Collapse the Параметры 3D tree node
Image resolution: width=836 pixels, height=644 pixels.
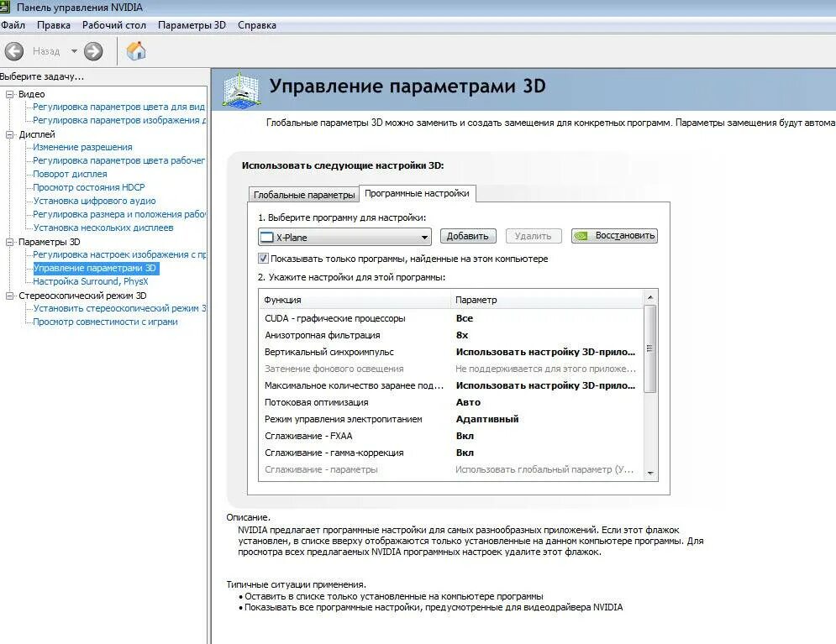(9, 243)
